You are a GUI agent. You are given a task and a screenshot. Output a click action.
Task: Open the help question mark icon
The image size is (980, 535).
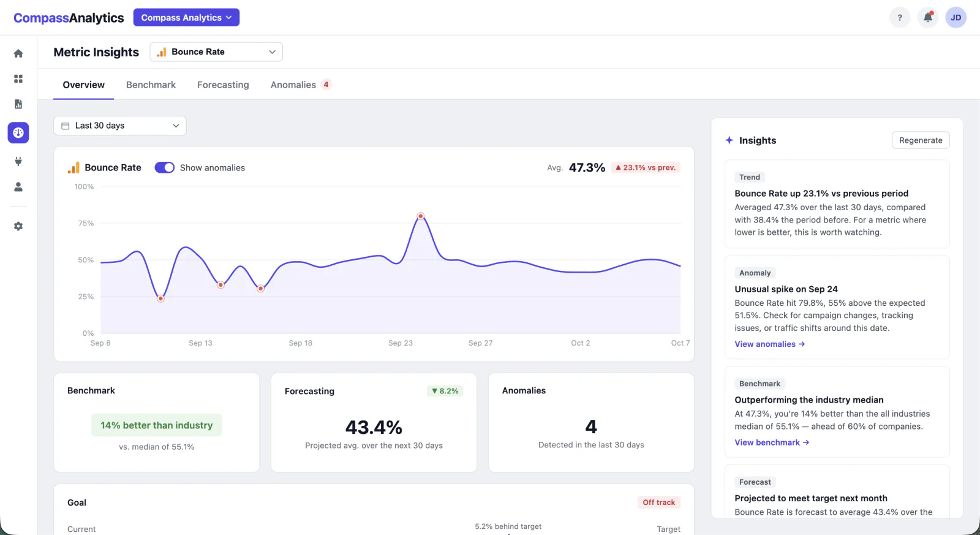(900, 18)
